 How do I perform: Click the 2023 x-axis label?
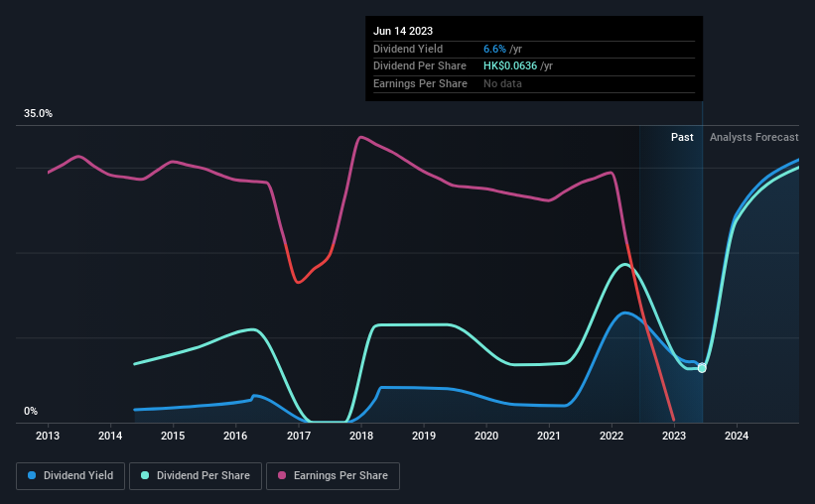click(674, 436)
